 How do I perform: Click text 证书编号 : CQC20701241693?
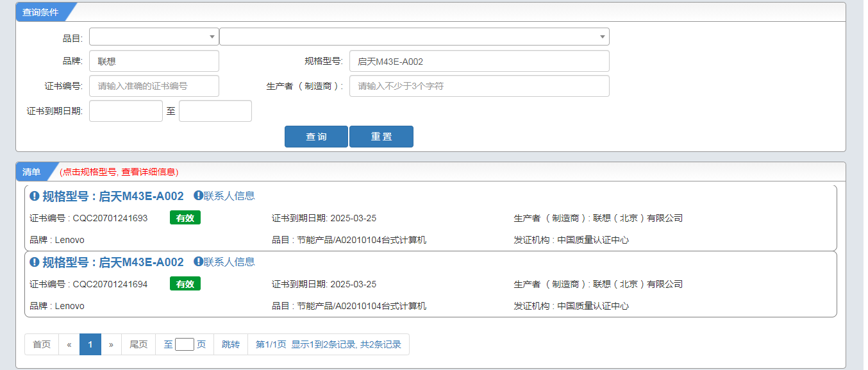tap(88, 218)
